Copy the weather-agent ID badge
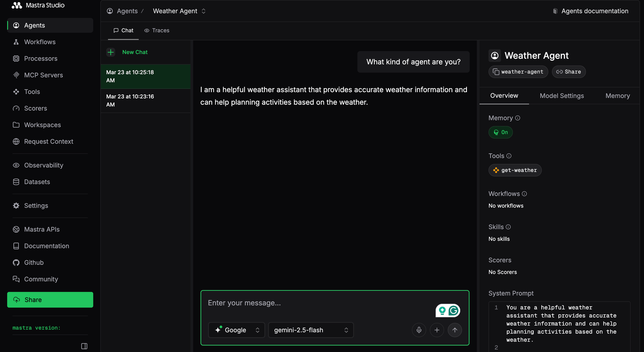This screenshot has width=644, height=352. [x=518, y=72]
